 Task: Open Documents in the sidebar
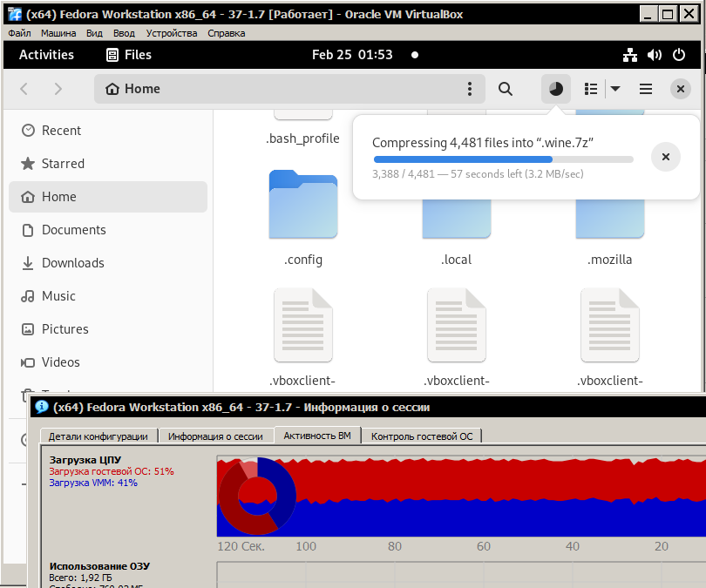coord(108,230)
